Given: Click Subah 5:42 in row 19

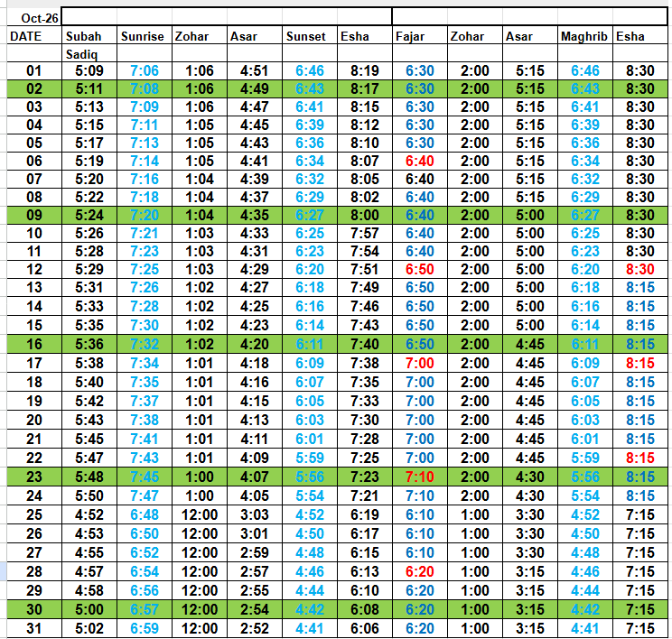Looking at the screenshot, I should coord(89,401).
